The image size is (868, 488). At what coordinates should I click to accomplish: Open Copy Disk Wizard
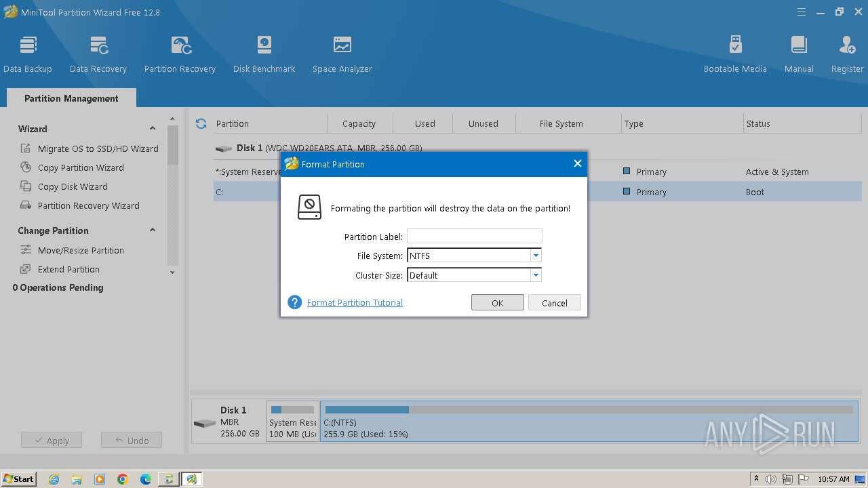pos(73,186)
